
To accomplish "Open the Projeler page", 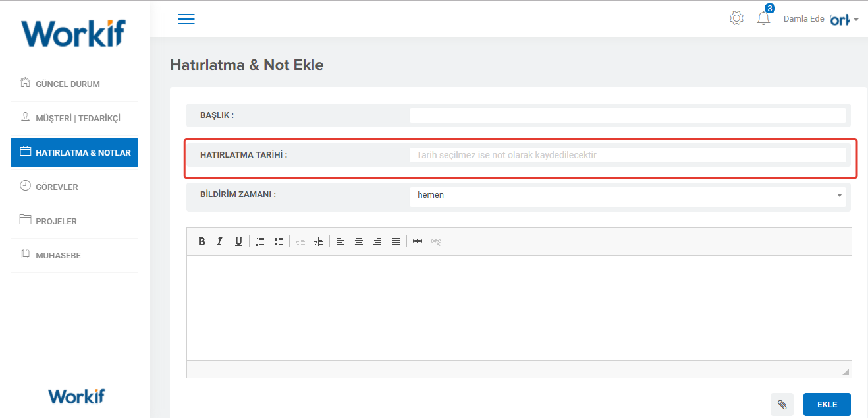I will point(74,221).
